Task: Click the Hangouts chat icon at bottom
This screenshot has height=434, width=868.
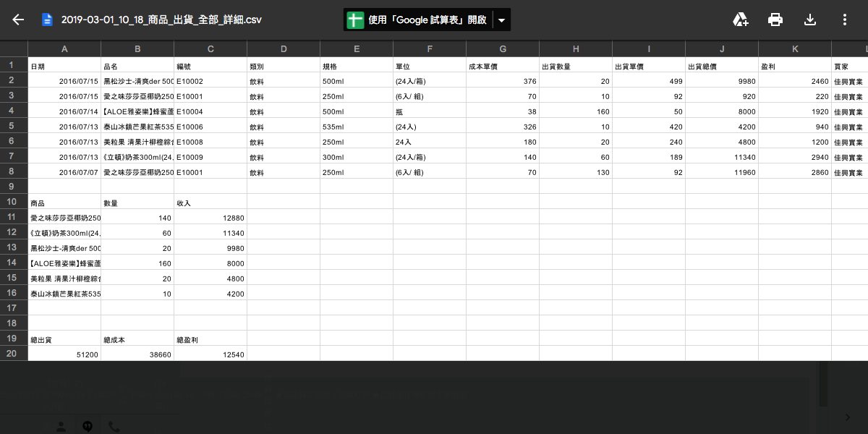Action: coord(88,426)
